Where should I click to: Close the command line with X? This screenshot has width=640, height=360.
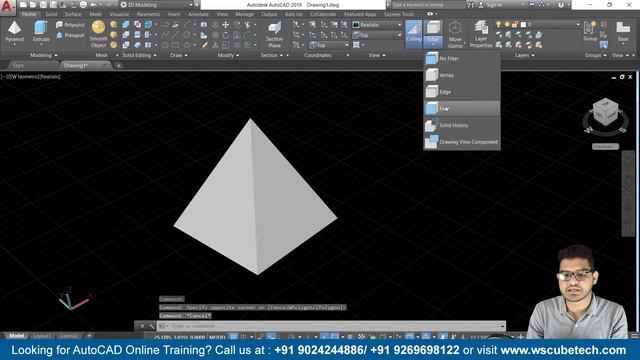(x=142, y=326)
